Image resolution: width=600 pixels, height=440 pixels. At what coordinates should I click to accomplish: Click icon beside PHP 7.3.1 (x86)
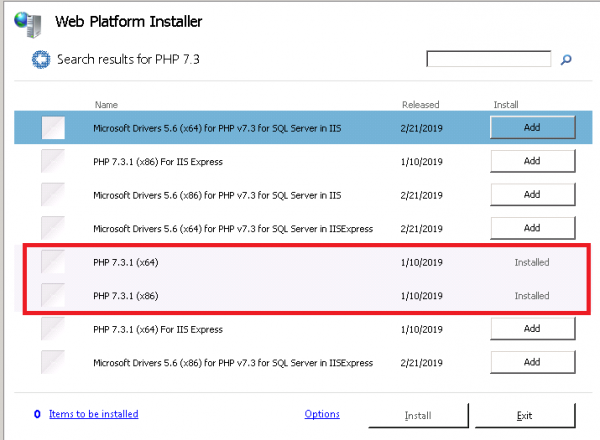[x=53, y=295]
